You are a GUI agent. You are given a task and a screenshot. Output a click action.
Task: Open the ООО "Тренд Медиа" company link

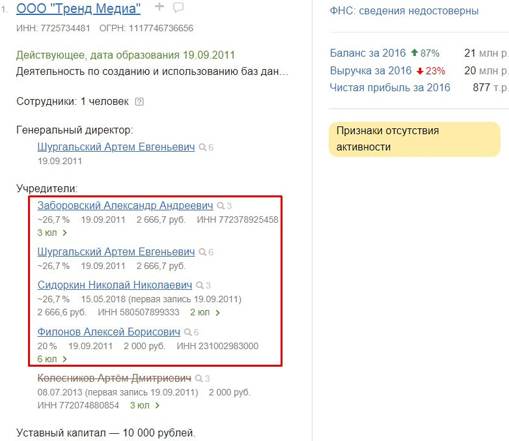coord(78,8)
